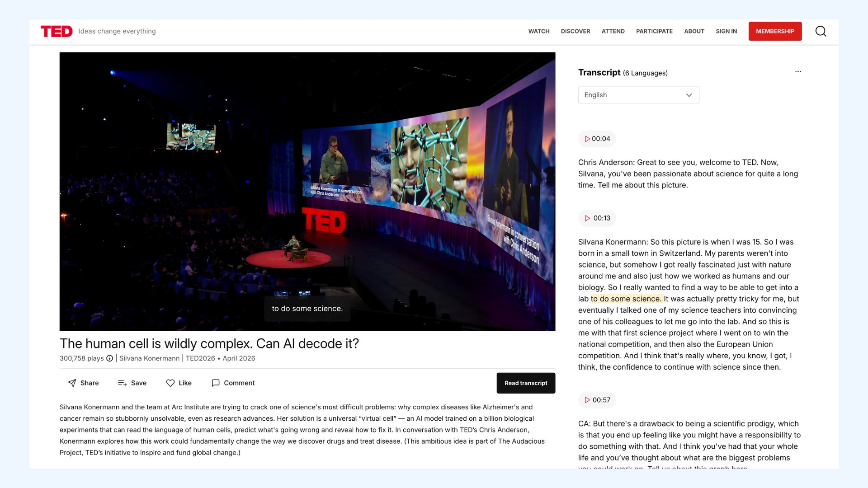
Task: Open the English language dropdown
Action: tap(638, 95)
